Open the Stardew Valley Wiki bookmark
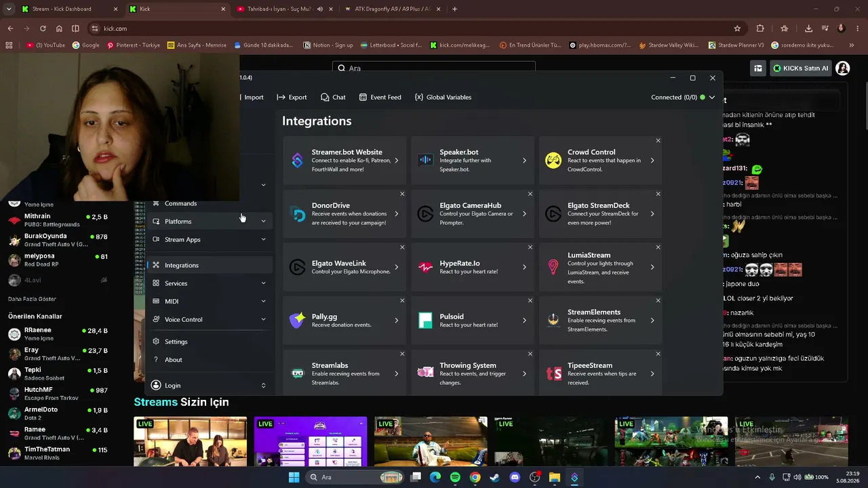 click(x=668, y=45)
